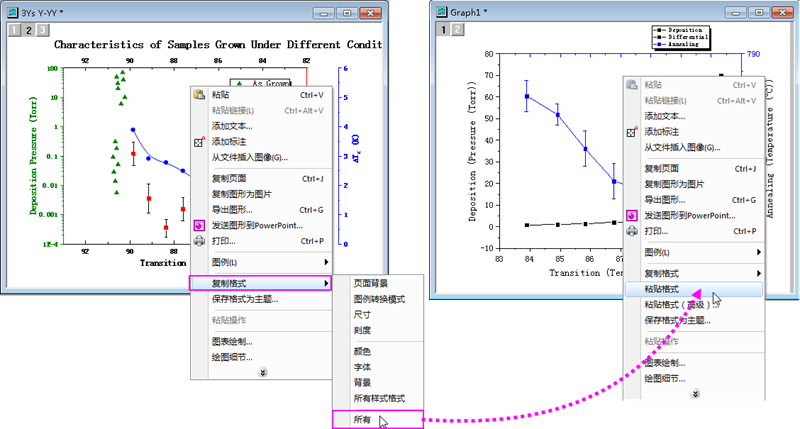The image size is (800, 429).
Task: Switch to layer 1 in Graph1 window
Action: 443,30
